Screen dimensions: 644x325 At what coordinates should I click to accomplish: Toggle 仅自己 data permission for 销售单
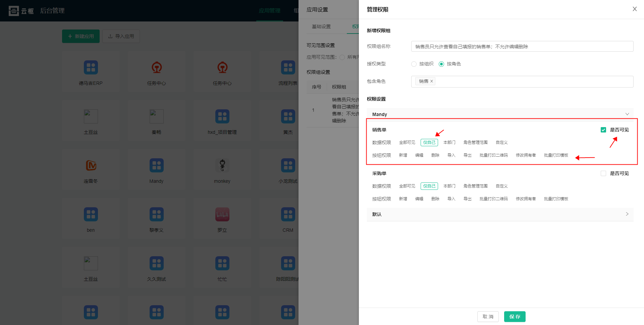tap(429, 143)
